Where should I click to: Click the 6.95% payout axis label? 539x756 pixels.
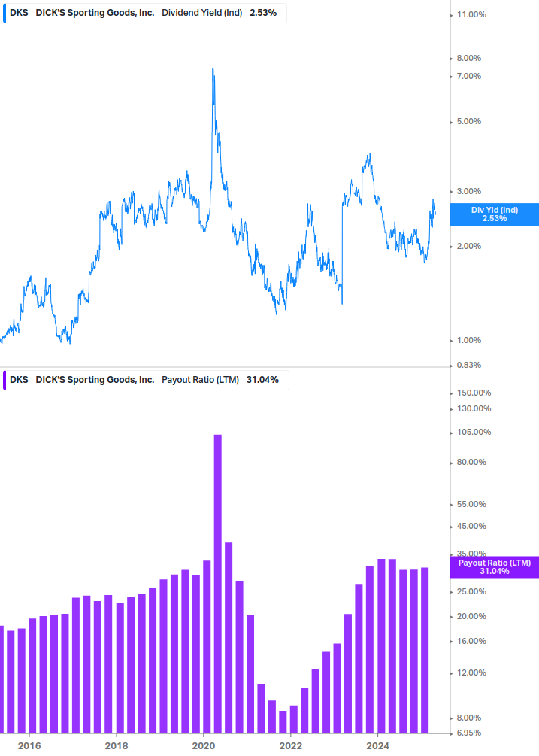coord(468,733)
